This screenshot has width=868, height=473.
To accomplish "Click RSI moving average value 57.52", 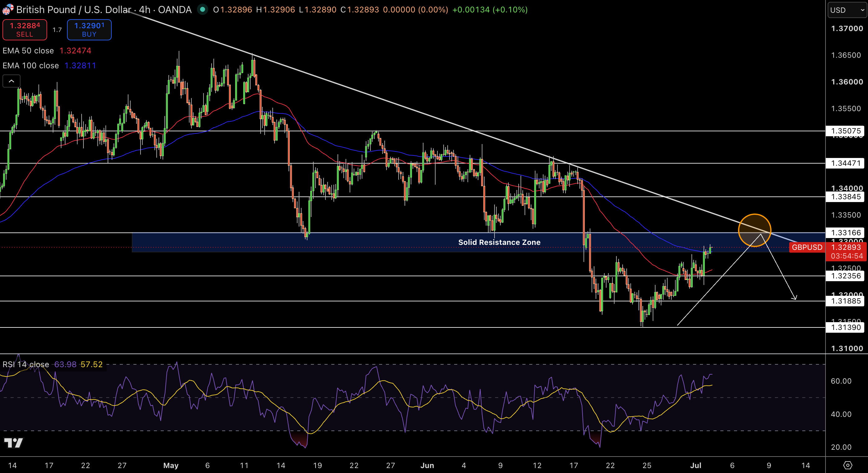I will (x=92, y=364).
